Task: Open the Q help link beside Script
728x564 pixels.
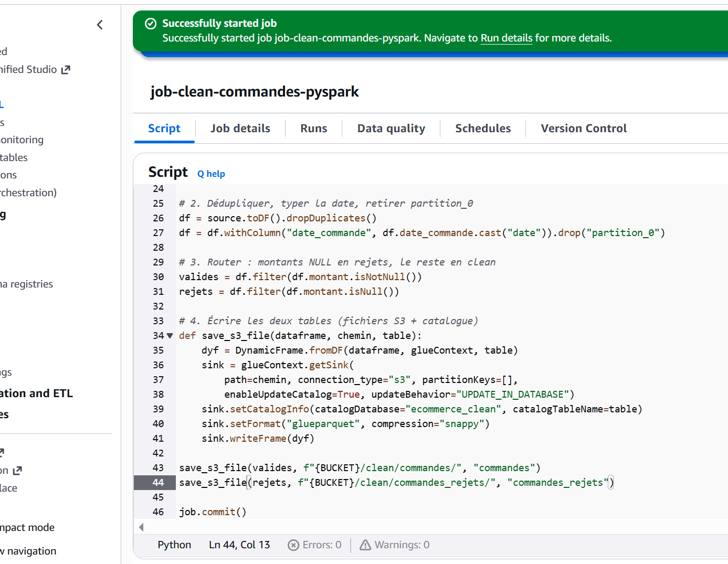Action: [x=211, y=174]
